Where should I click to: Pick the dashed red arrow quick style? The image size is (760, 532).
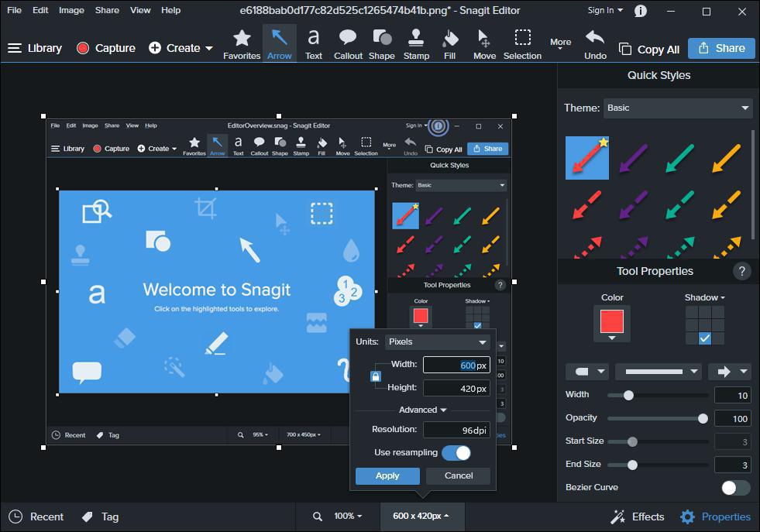587,204
